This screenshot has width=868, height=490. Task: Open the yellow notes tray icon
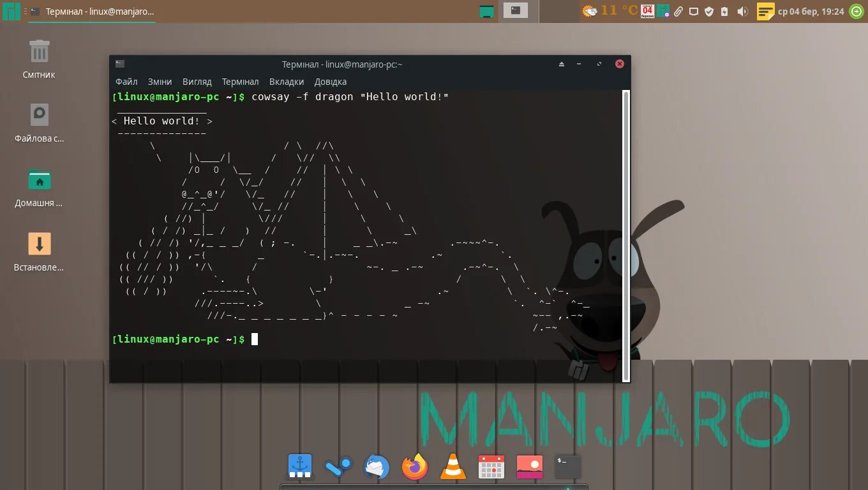(x=765, y=11)
